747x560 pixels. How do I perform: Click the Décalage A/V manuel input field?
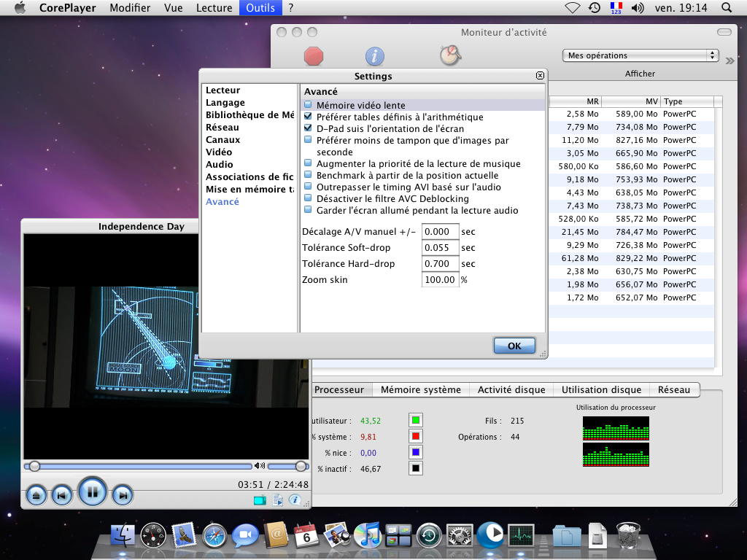click(x=440, y=231)
